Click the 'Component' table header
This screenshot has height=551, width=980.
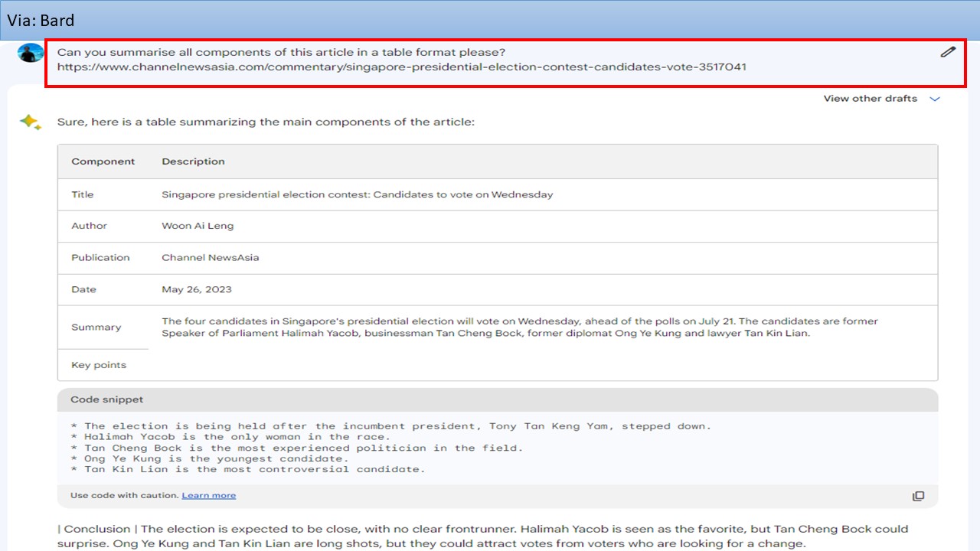click(x=103, y=161)
